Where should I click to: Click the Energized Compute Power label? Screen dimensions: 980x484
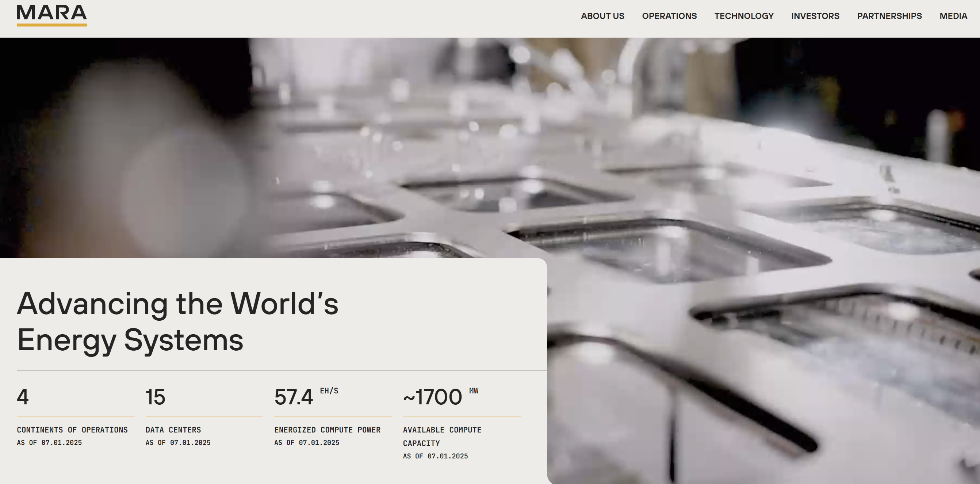[x=327, y=430]
